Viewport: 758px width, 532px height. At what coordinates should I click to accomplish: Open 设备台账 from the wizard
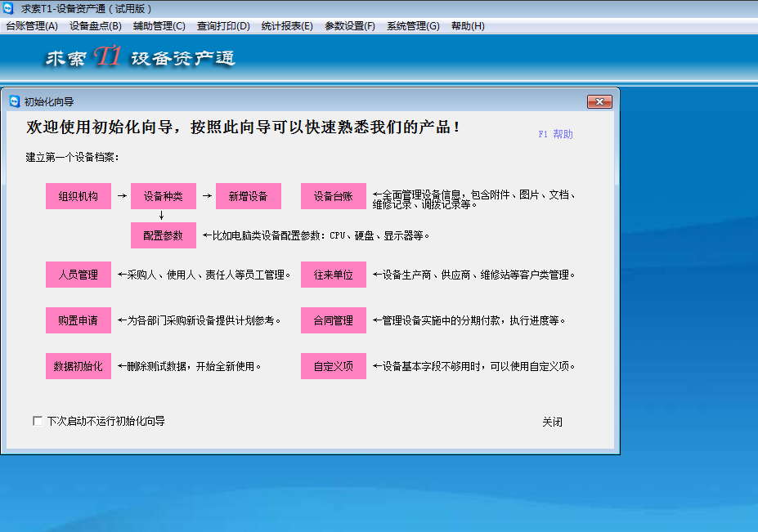(334, 196)
